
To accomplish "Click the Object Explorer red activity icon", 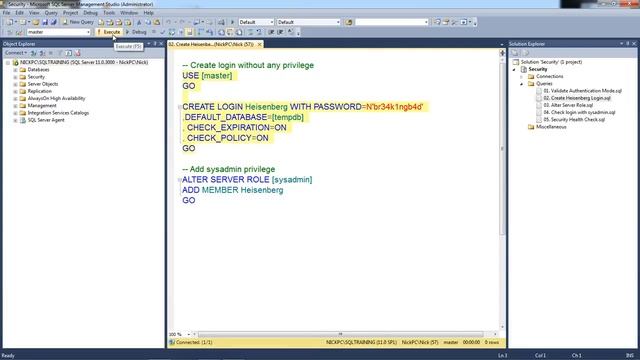I will click(x=77, y=53).
